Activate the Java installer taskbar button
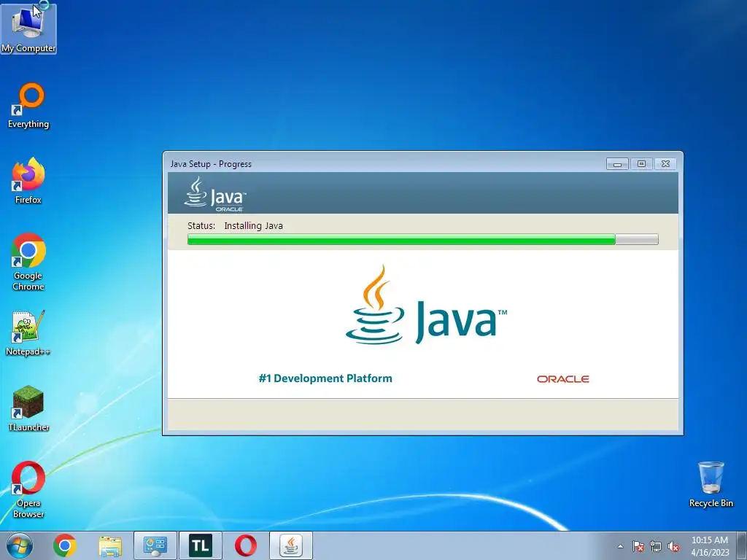Screen dimensions: 747x560 click(x=291, y=545)
